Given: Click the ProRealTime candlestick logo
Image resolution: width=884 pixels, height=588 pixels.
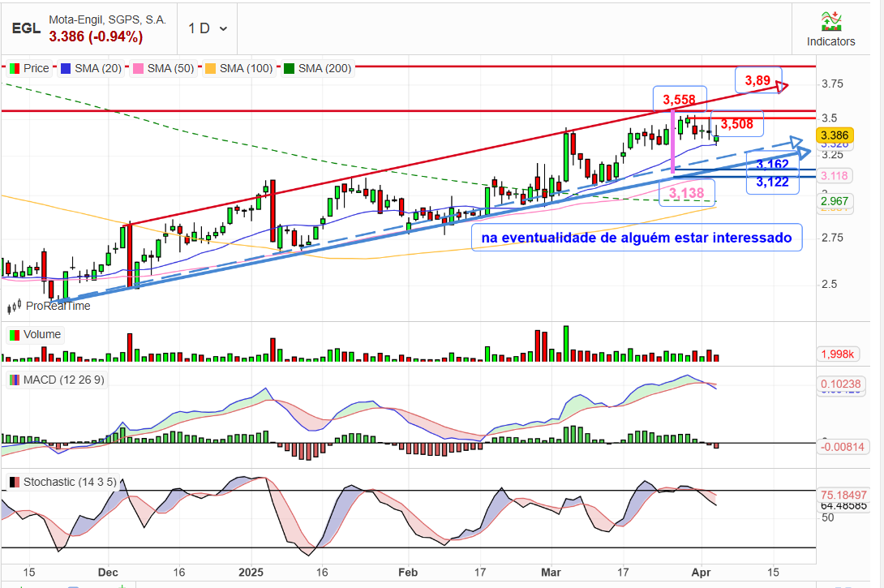Looking at the screenshot, I should (x=14, y=306).
